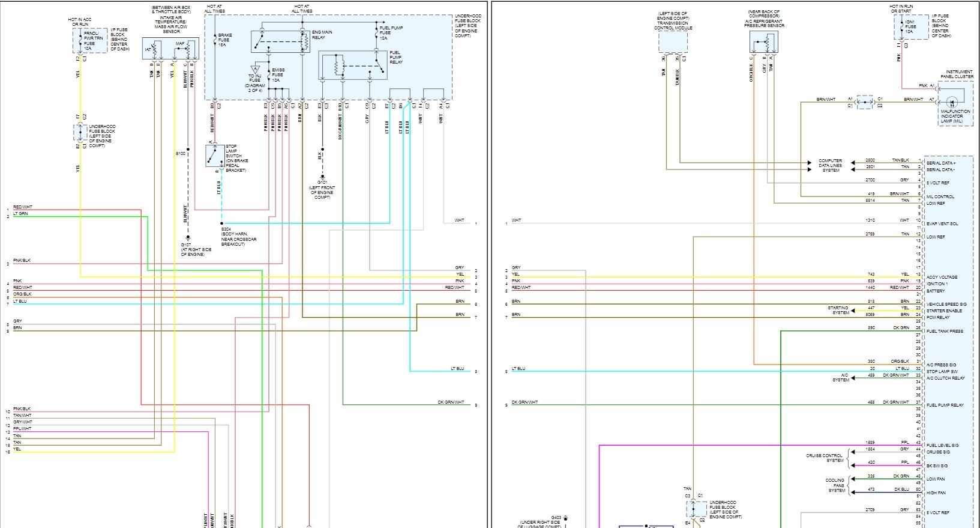This screenshot has width=980, height=528.
Task: Select the "COOLING FANS SYSTEM" label
Action: pos(835,485)
